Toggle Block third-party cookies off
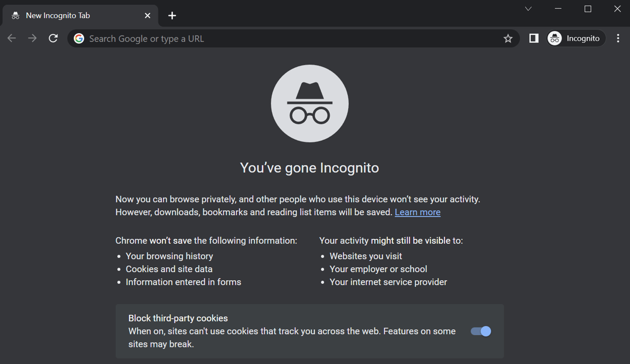Image resolution: width=630 pixels, height=364 pixels. click(481, 331)
